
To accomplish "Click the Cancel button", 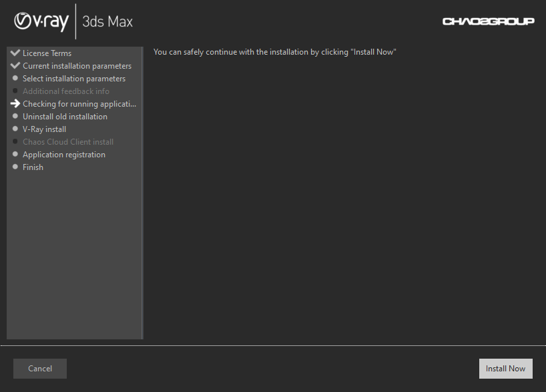I will click(x=39, y=368).
